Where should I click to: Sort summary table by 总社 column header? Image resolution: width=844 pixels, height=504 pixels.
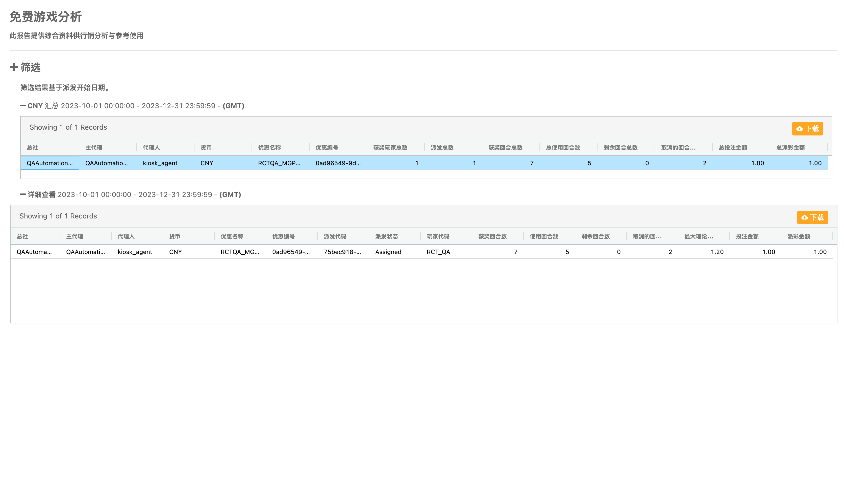pos(33,147)
